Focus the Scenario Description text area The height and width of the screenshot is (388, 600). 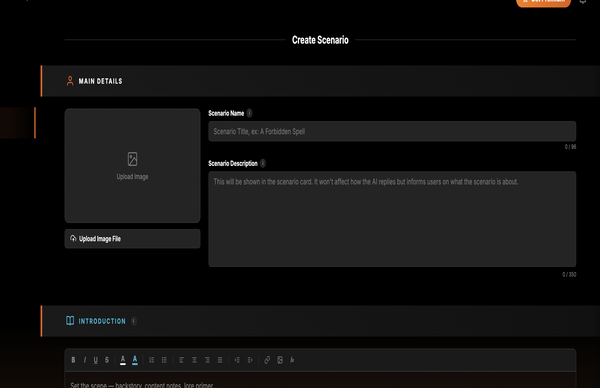coord(392,219)
